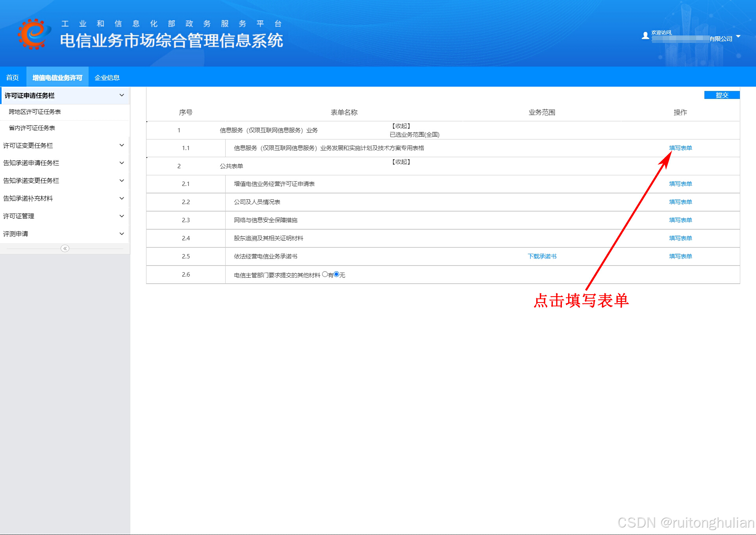This screenshot has height=535, width=756.
Task: Switch to the 首页 tab
Action: (x=13, y=78)
